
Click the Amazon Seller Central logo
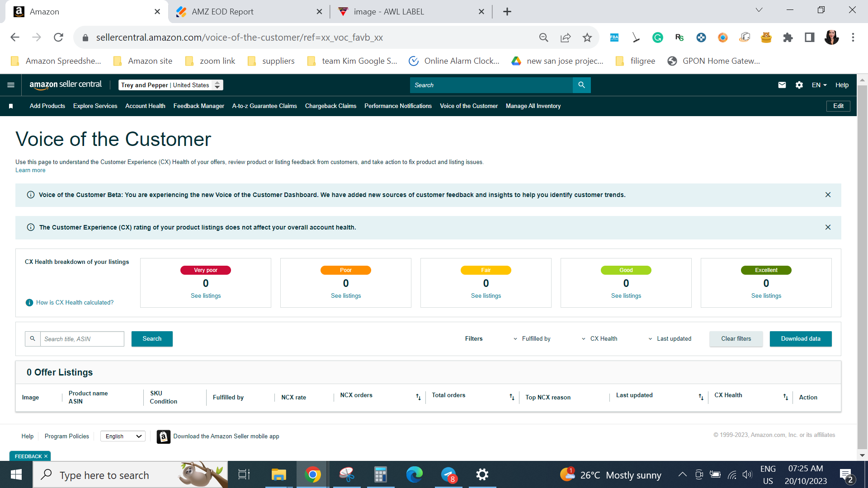pyautogui.click(x=66, y=85)
